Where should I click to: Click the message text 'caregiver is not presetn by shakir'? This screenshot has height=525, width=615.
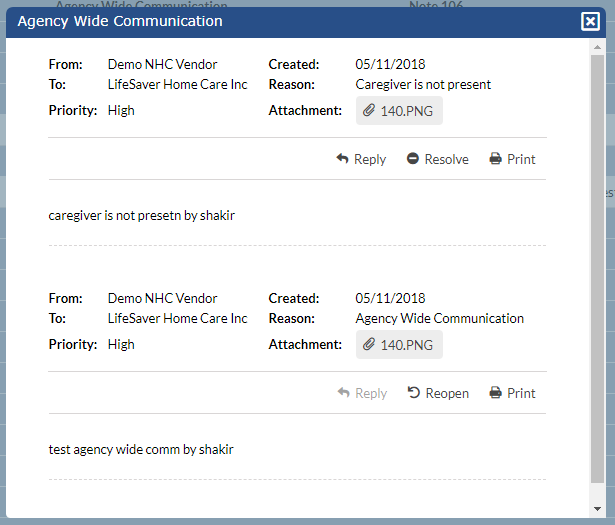[x=141, y=215]
